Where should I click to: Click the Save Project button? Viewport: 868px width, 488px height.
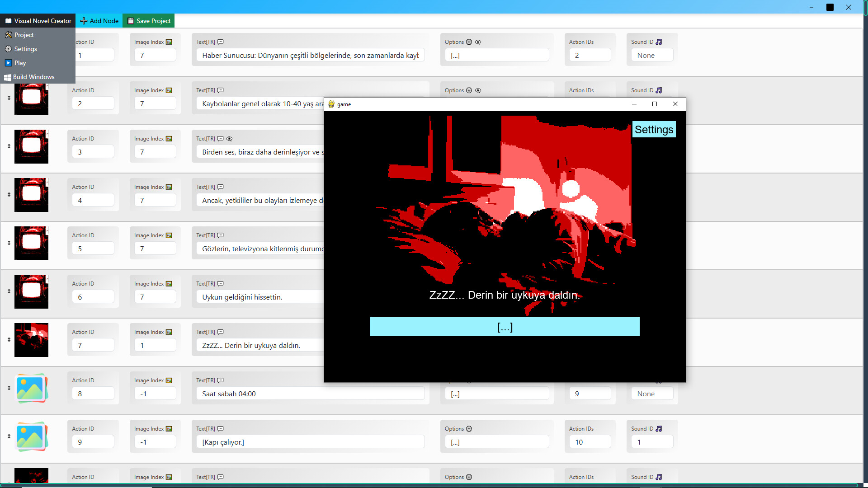tap(148, 20)
